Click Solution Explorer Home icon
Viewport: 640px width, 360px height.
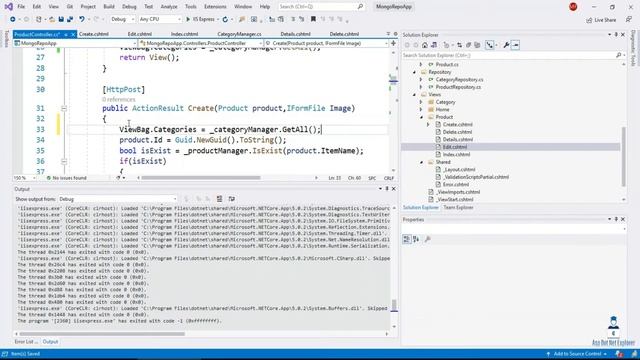point(425,45)
